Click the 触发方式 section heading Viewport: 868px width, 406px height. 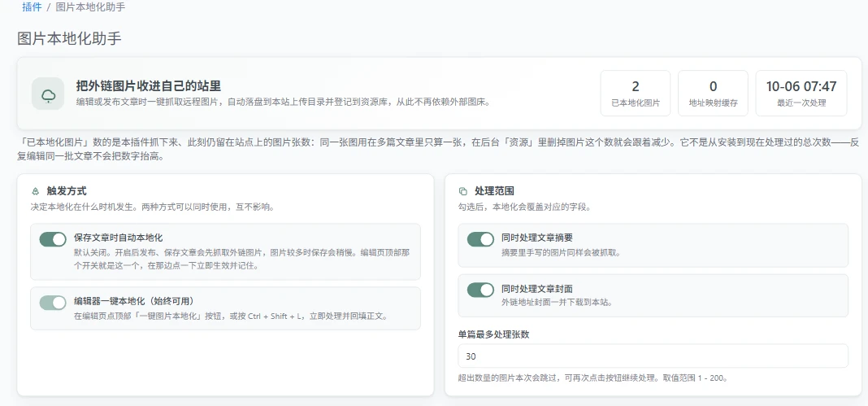(67, 191)
